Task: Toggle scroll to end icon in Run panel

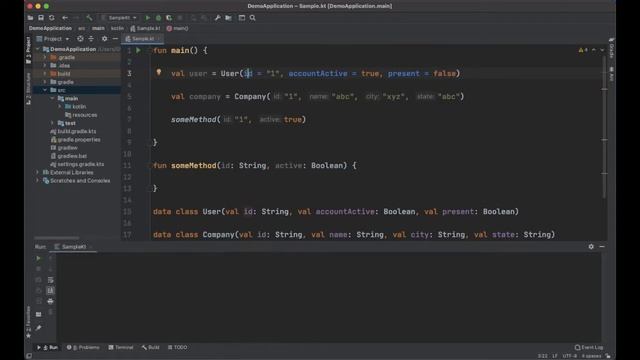Action: 50,291
